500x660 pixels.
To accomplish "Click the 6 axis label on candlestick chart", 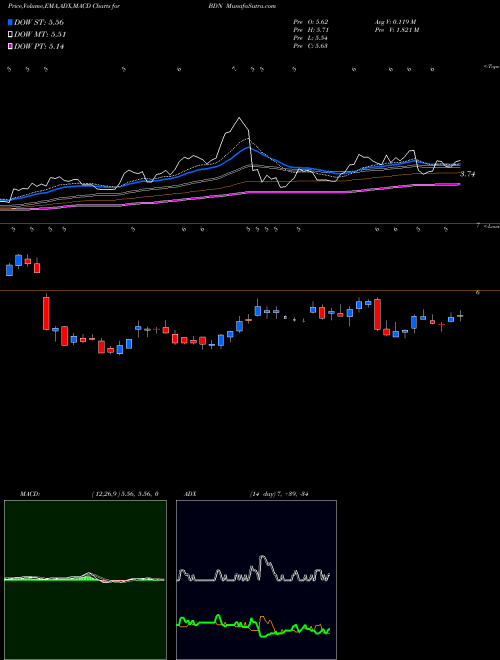I will pyautogui.click(x=478, y=292).
